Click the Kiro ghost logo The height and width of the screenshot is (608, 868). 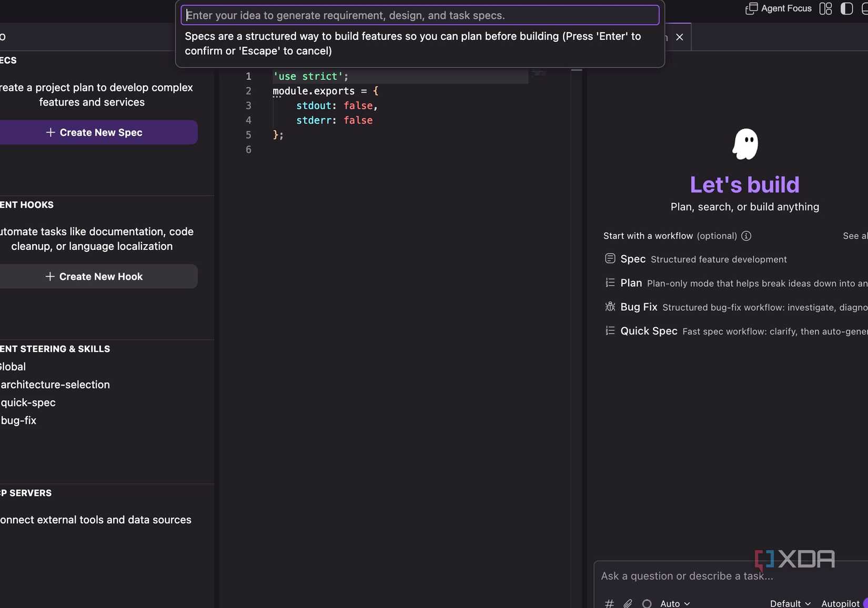[745, 144]
